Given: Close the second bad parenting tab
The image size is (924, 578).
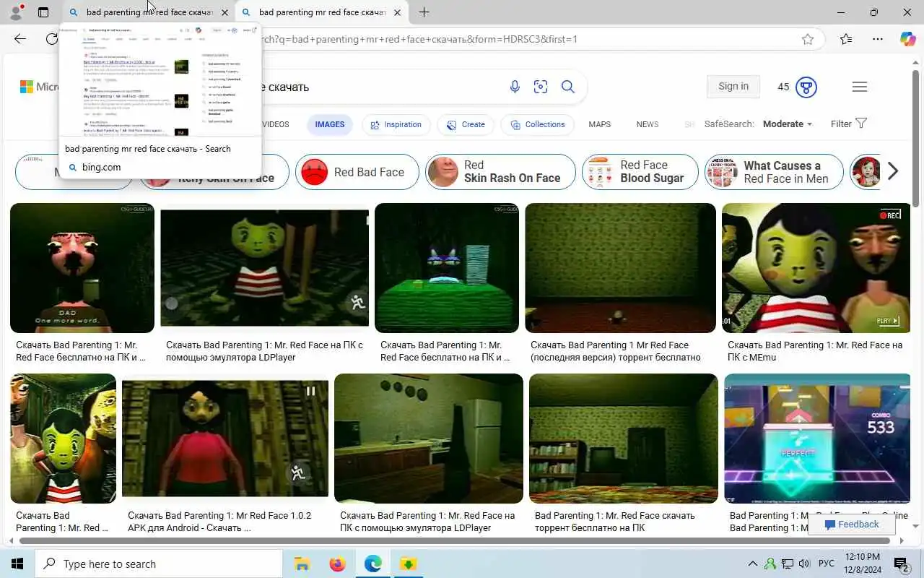Looking at the screenshot, I should [397, 12].
